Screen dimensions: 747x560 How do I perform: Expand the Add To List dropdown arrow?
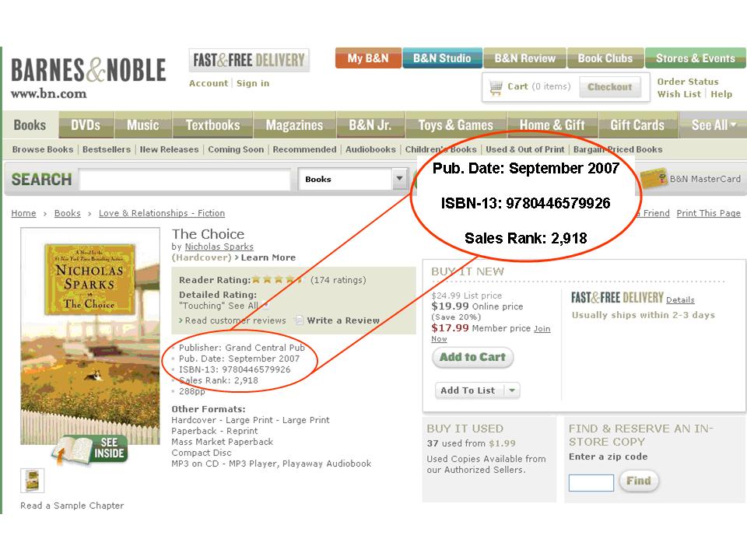pyautogui.click(x=512, y=390)
